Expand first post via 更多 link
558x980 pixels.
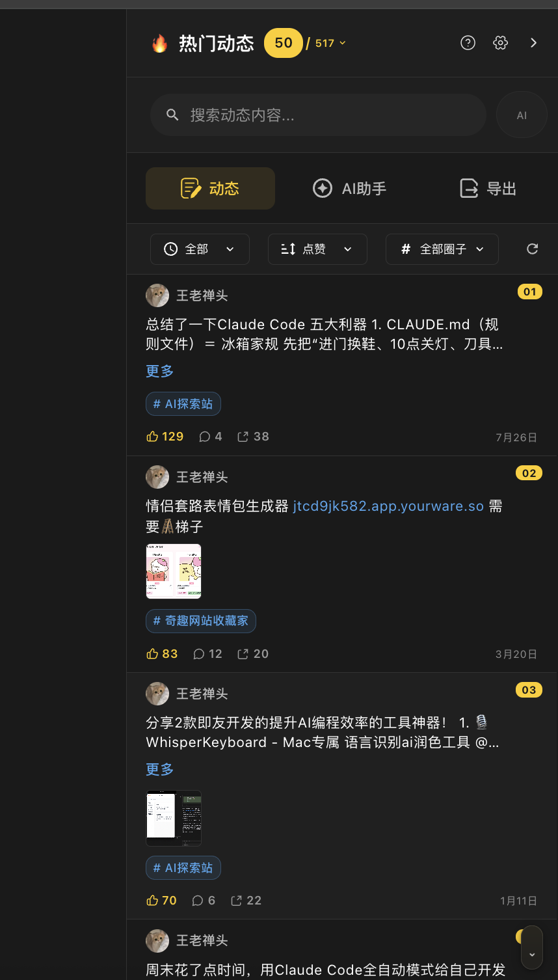[x=159, y=372]
